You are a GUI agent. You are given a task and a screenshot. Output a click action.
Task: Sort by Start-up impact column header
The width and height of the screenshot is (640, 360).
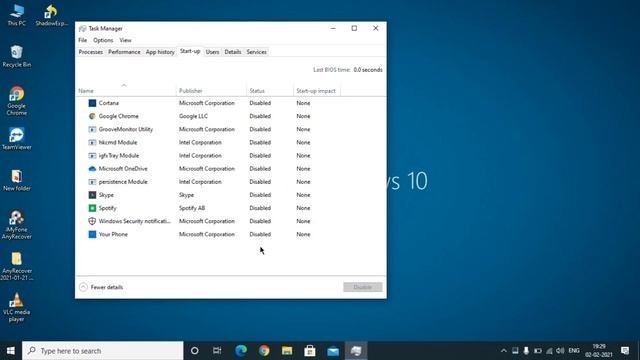[316, 91]
